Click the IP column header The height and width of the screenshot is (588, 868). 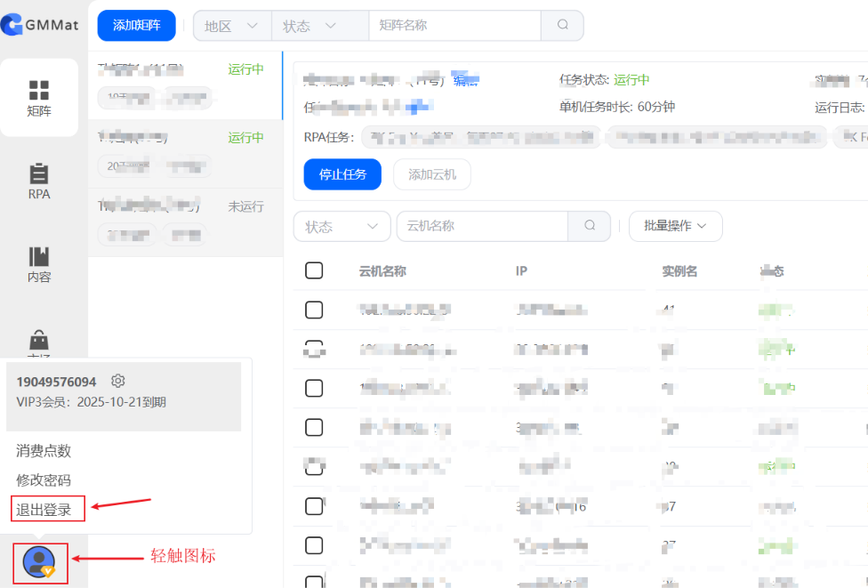(521, 271)
